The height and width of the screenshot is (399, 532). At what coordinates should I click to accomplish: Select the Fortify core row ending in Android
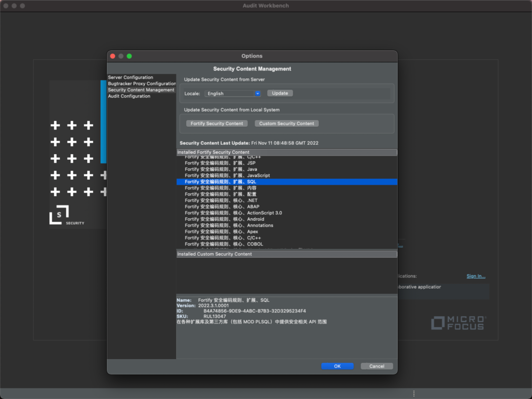pos(287,219)
